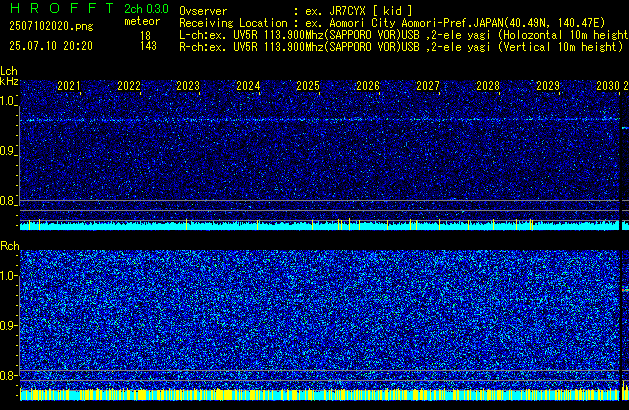This screenshot has width=629, height=410.
Task: Click the Lch carrier line near 0.96 kHz
Action: pos(320,120)
